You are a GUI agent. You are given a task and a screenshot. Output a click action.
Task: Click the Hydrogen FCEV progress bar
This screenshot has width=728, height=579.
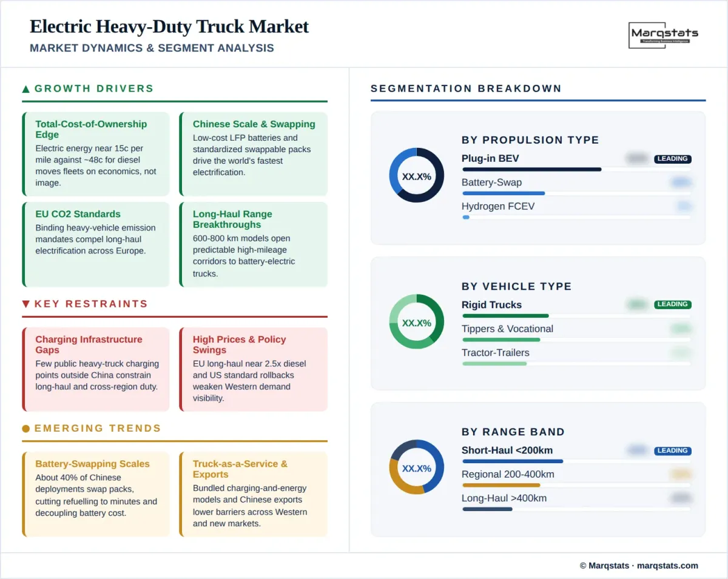point(576,217)
